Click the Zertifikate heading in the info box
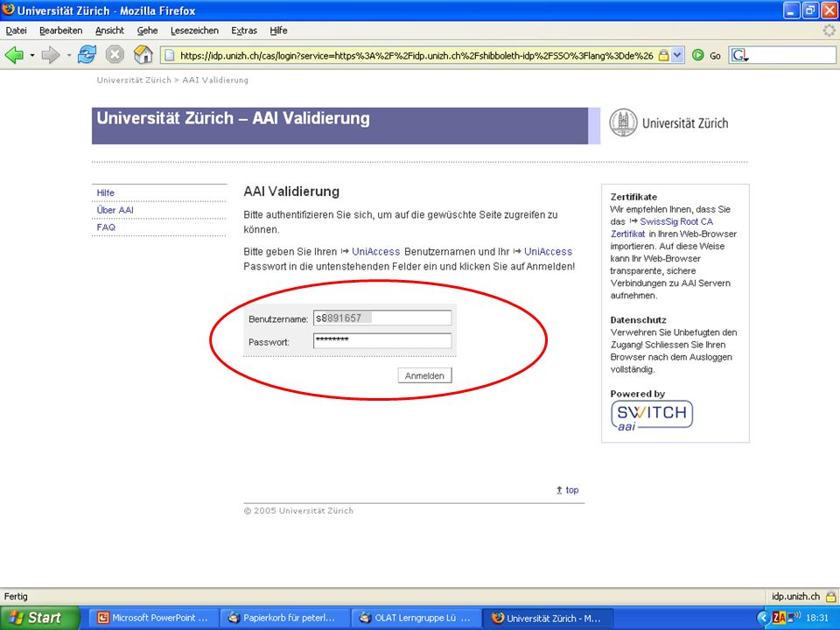 pyautogui.click(x=633, y=197)
